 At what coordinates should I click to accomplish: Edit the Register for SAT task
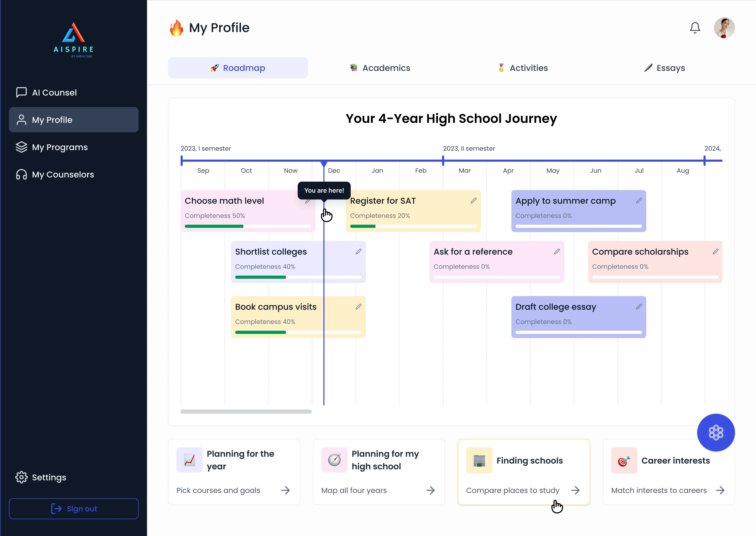pos(474,201)
